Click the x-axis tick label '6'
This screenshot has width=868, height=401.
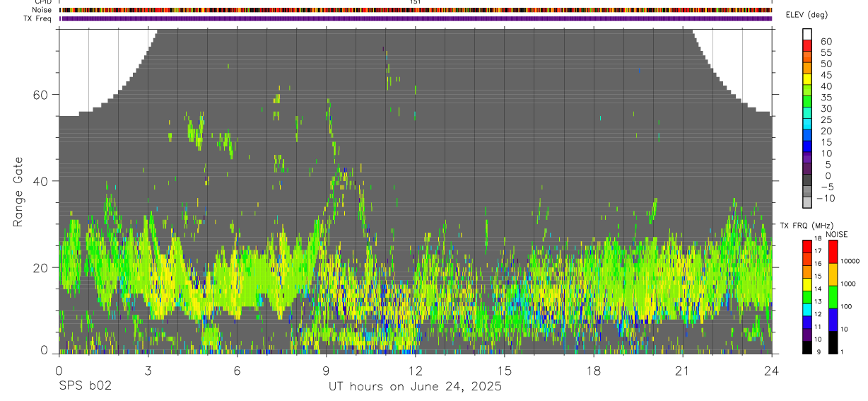(237, 371)
